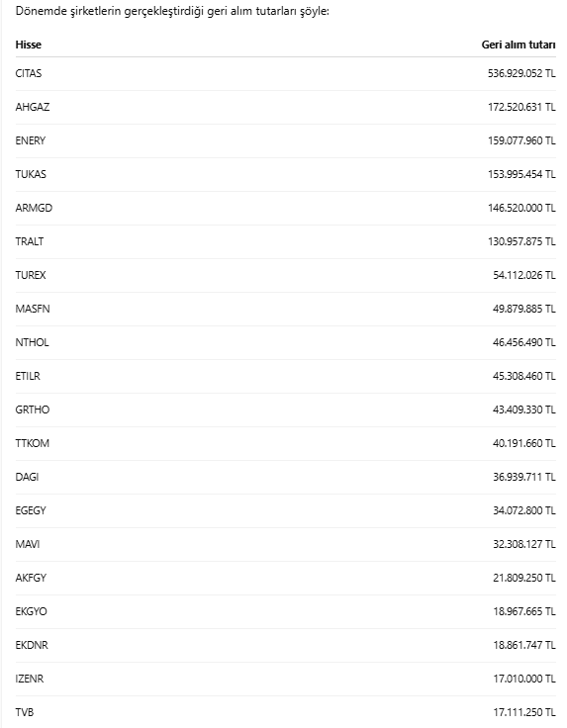Select the ETILR ticker
The image size is (567, 728).
point(28,376)
